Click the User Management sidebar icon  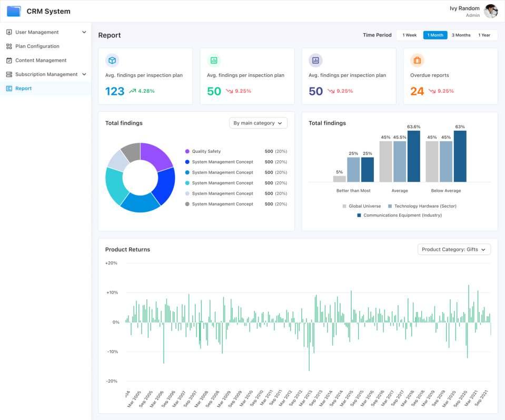[9, 32]
